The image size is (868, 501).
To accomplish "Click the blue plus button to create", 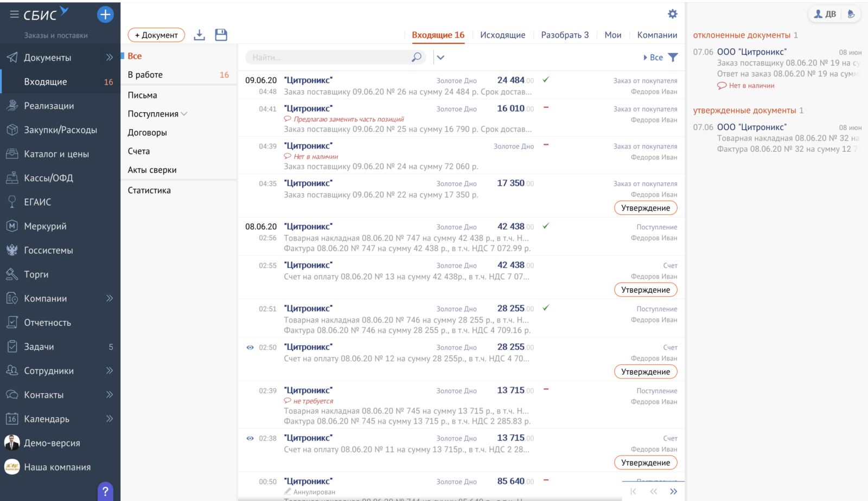I will [x=105, y=14].
